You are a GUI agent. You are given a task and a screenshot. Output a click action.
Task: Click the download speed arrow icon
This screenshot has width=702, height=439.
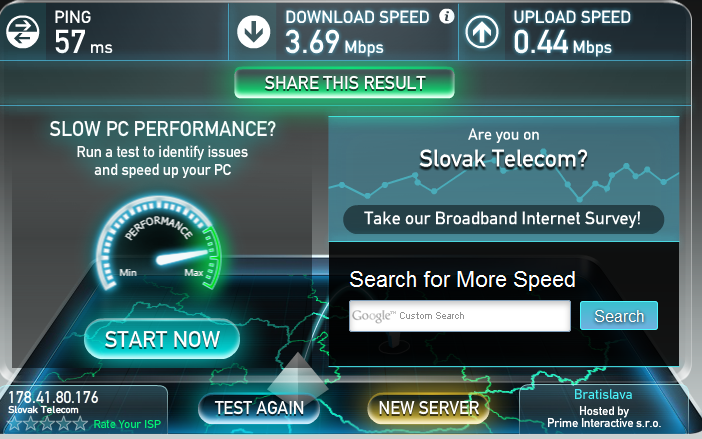click(253, 32)
